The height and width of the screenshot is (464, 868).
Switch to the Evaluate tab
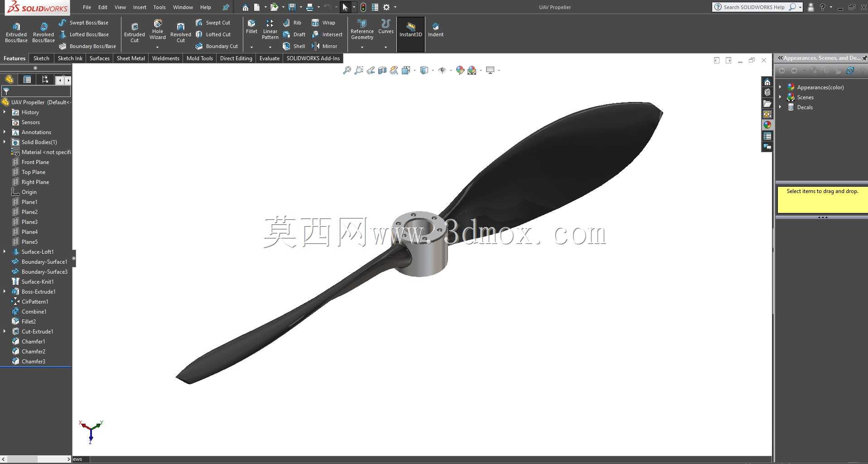point(270,58)
